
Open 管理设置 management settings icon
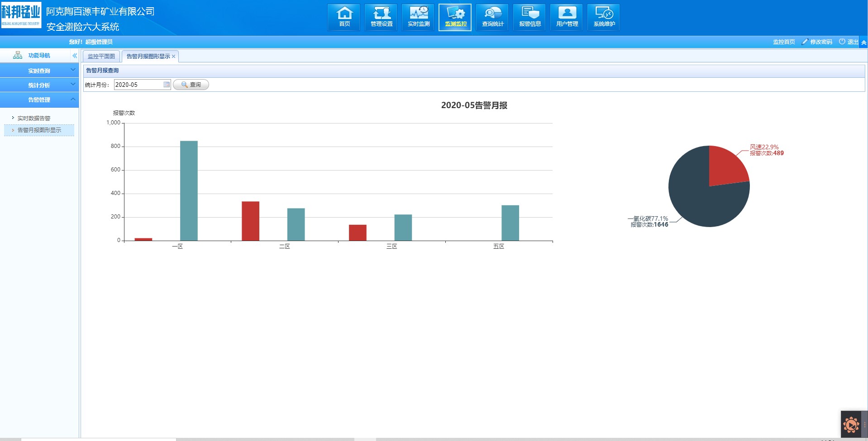[x=381, y=17]
